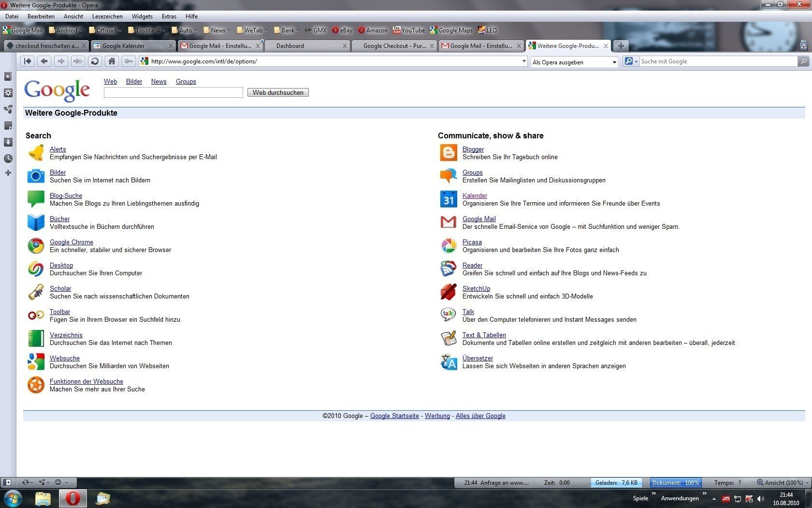Click the 'Web durchsuchen' button
Viewport: 812px width, 508px height.
point(278,92)
